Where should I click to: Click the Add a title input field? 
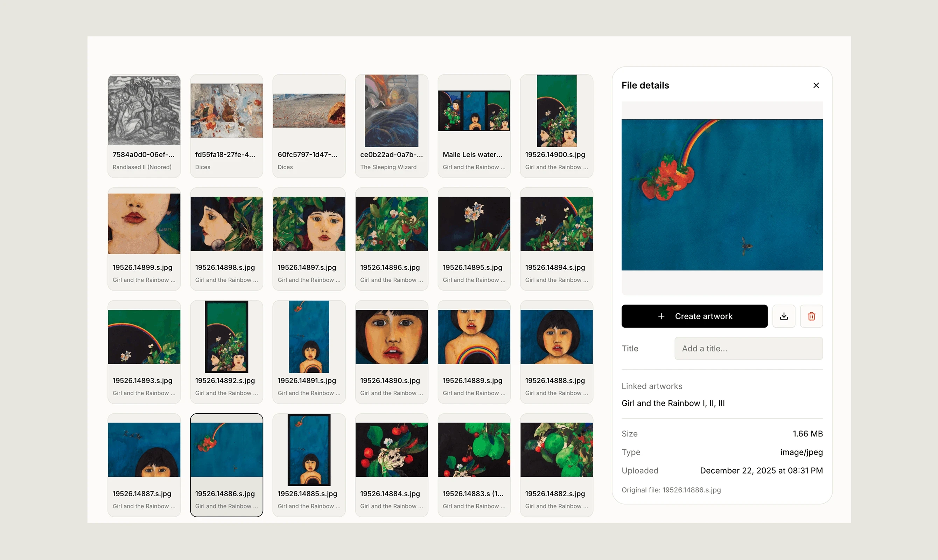tap(748, 348)
